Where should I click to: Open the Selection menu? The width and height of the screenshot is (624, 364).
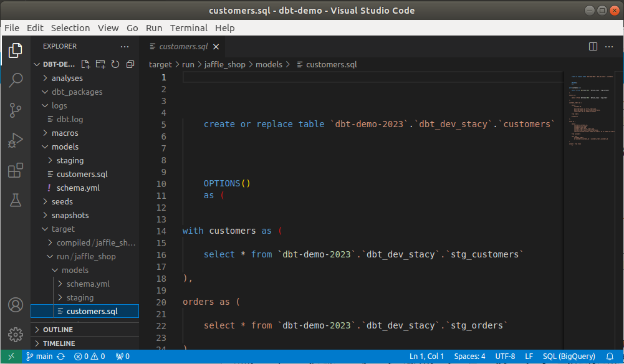coord(70,28)
